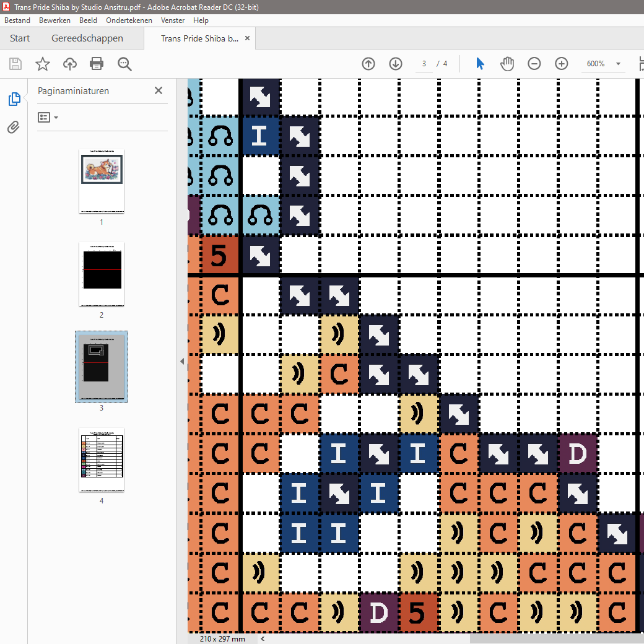
Task: Go to next page arrow
Action: (x=396, y=64)
